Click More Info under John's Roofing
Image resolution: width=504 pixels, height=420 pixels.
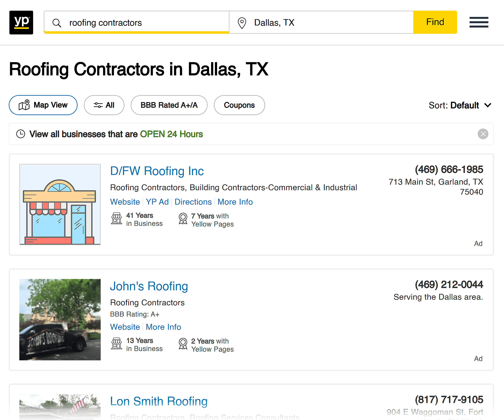pyautogui.click(x=163, y=327)
